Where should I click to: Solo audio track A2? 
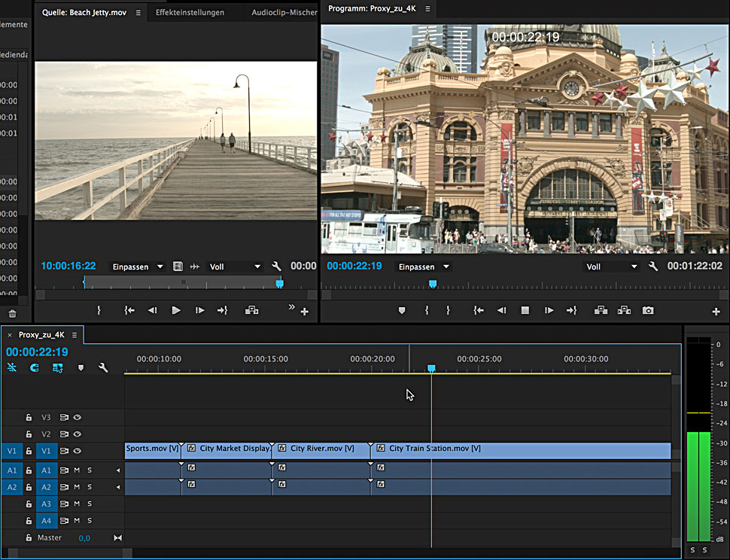[x=90, y=487]
